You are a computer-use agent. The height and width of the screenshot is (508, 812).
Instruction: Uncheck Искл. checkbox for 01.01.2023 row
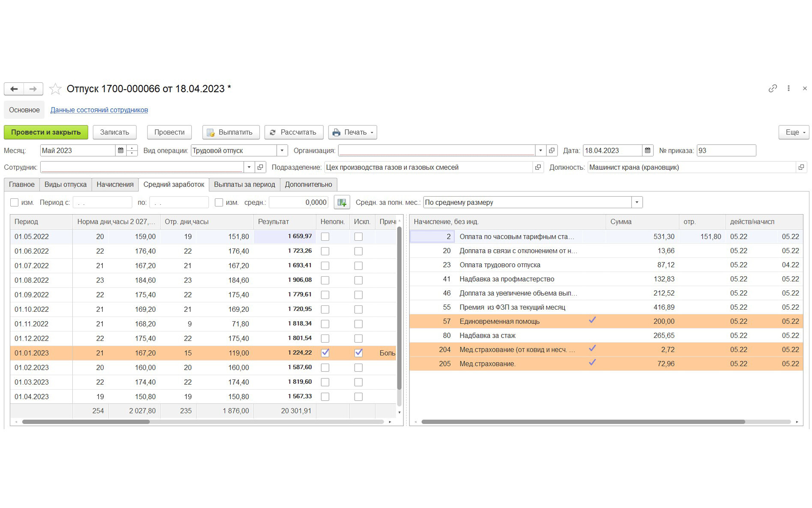358,353
